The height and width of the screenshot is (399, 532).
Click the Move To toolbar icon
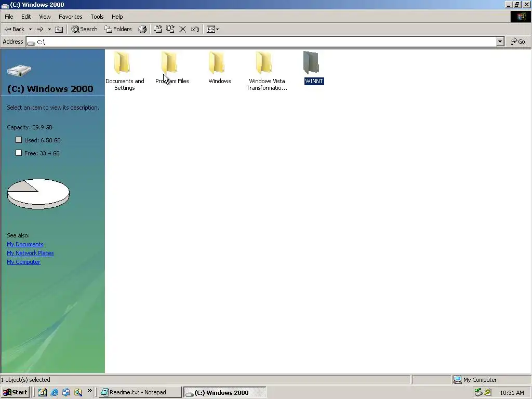pyautogui.click(x=158, y=29)
